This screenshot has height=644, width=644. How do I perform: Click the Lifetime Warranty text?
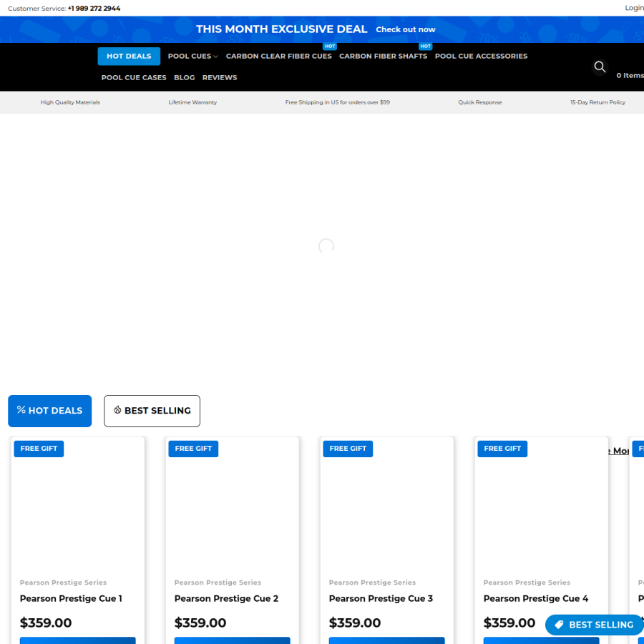tap(192, 102)
